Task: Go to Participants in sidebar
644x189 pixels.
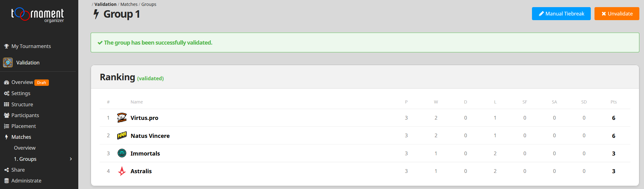Action: point(25,115)
